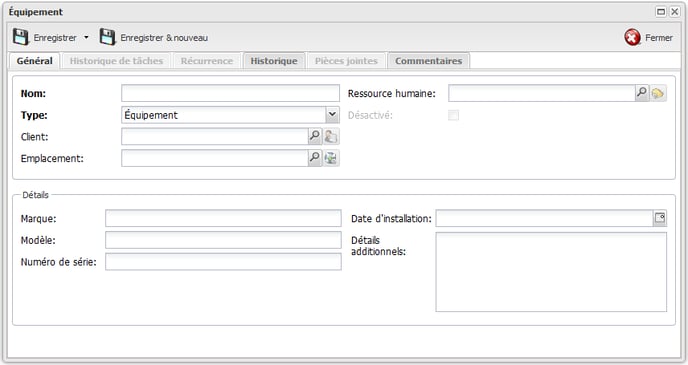
Task: Click the Enregistrer & nouveau floppy icon
Action: point(107,37)
